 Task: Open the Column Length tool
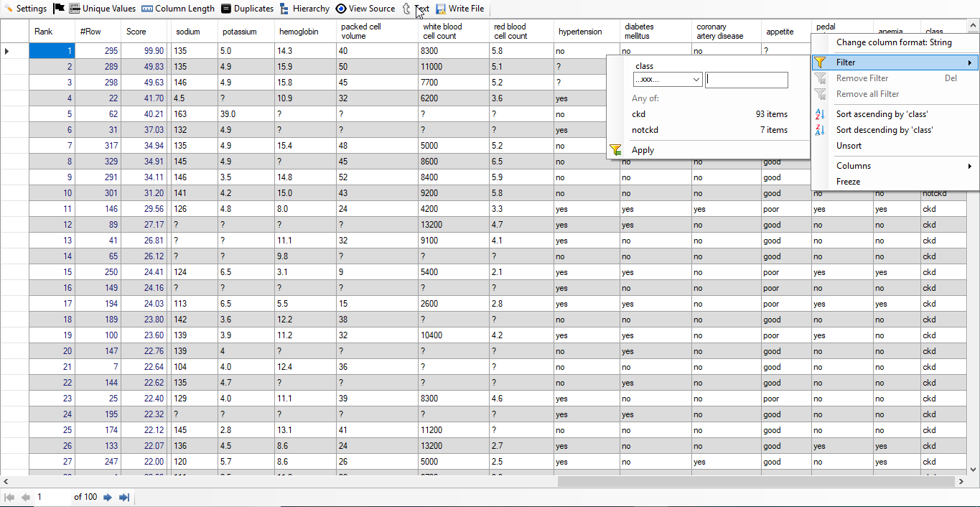click(178, 9)
